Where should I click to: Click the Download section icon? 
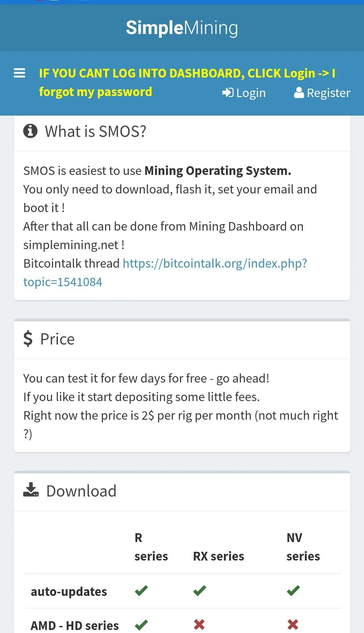pos(31,490)
